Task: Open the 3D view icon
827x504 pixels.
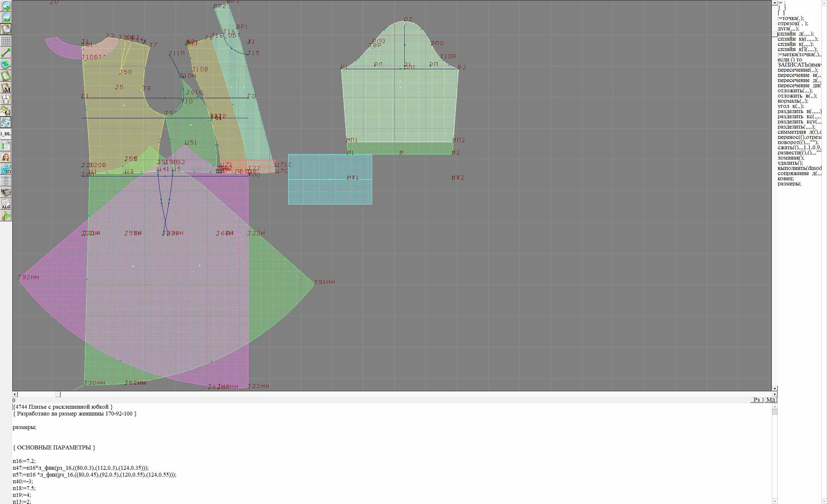Action: (6, 169)
